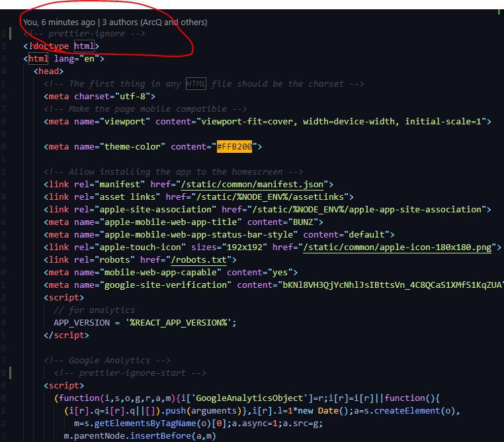Click the mobile-web-app-capable meta line

point(171,272)
